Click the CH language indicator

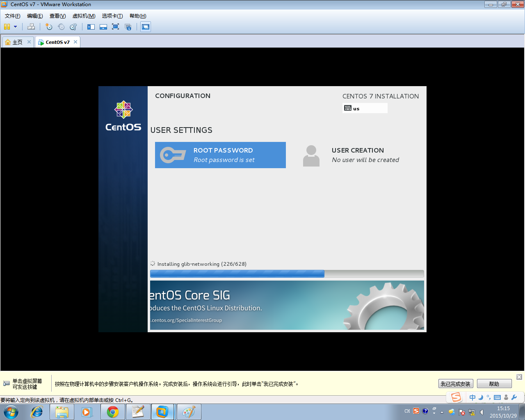407,411
